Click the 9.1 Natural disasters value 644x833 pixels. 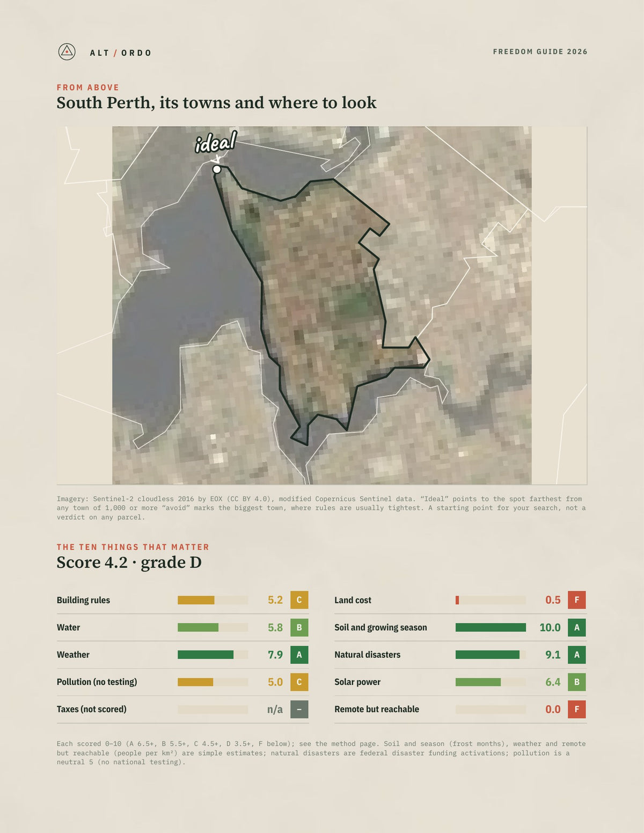click(553, 655)
